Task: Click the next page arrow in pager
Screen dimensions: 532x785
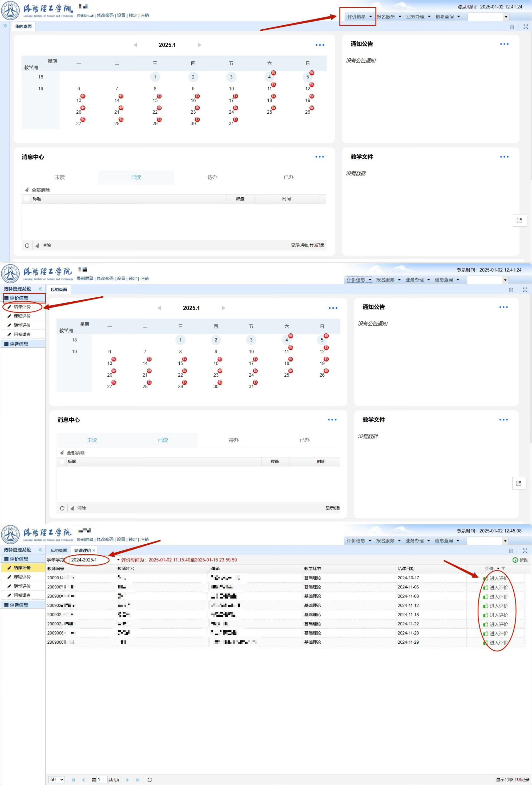Action: [128, 780]
